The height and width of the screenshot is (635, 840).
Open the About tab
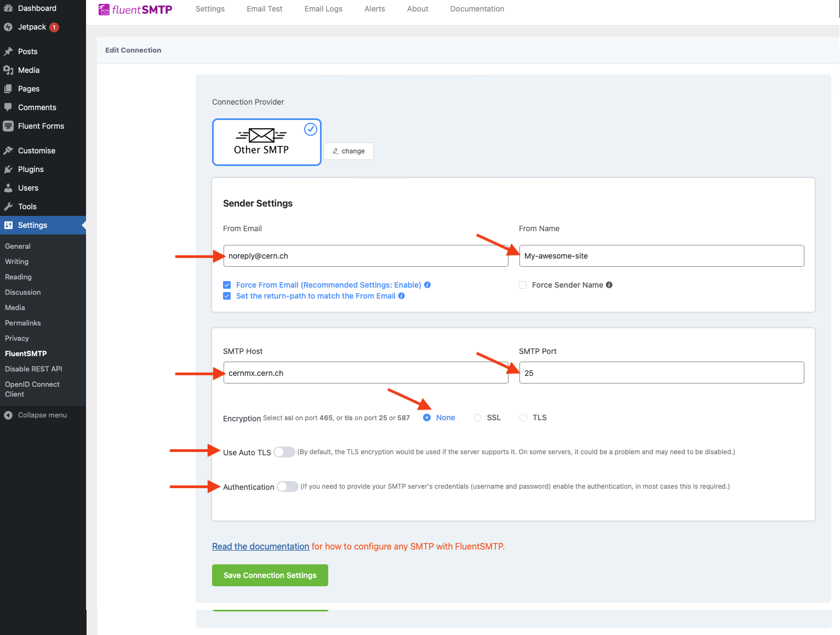(x=418, y=9)
